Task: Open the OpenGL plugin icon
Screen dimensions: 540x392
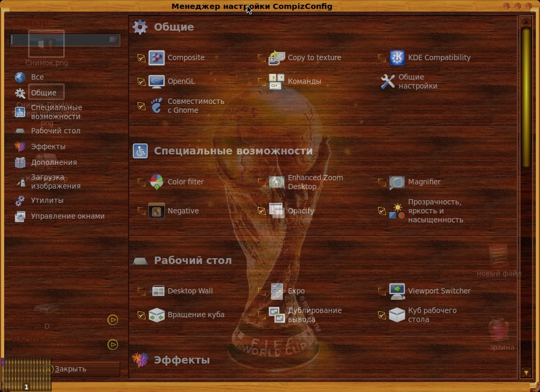Action: 156,82
